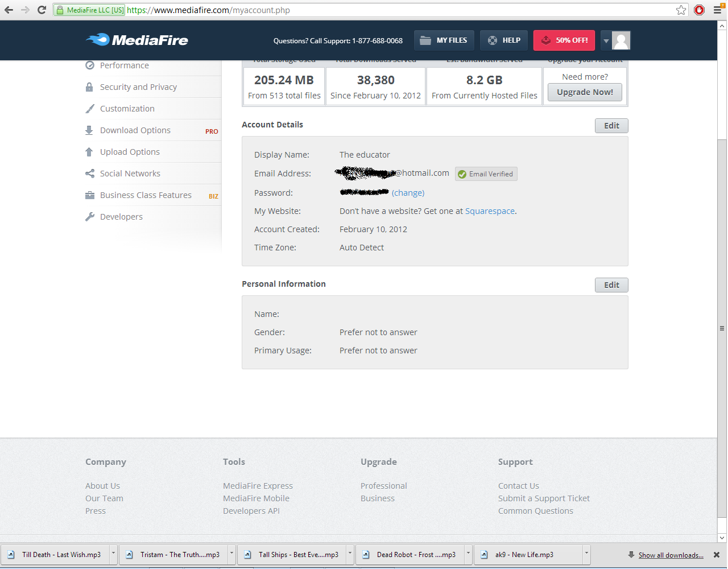Open Common Questions footer link
The width and height of the screenshot is (728, 569).
click(x=536, y=511)
